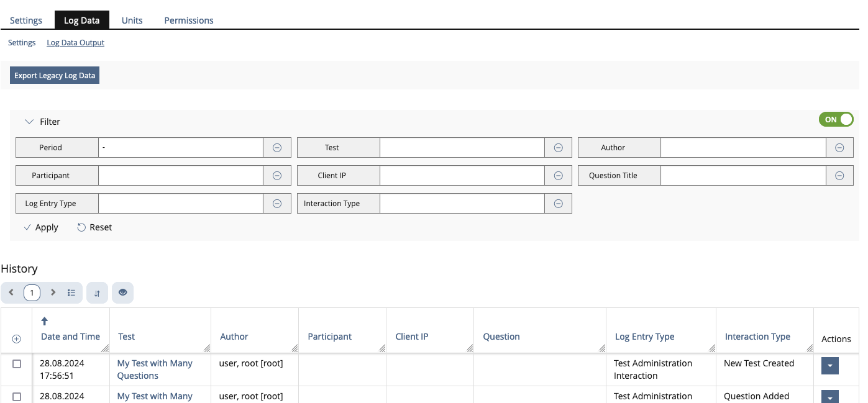The height and width of the screenshot is (403, 868).
Task: Clear the Test filter field
Action: 558,147
